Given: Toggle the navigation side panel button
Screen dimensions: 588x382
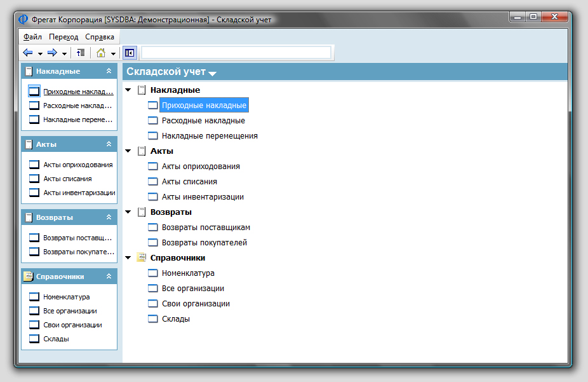Looking at the screenshot, I should click(130, 53).
